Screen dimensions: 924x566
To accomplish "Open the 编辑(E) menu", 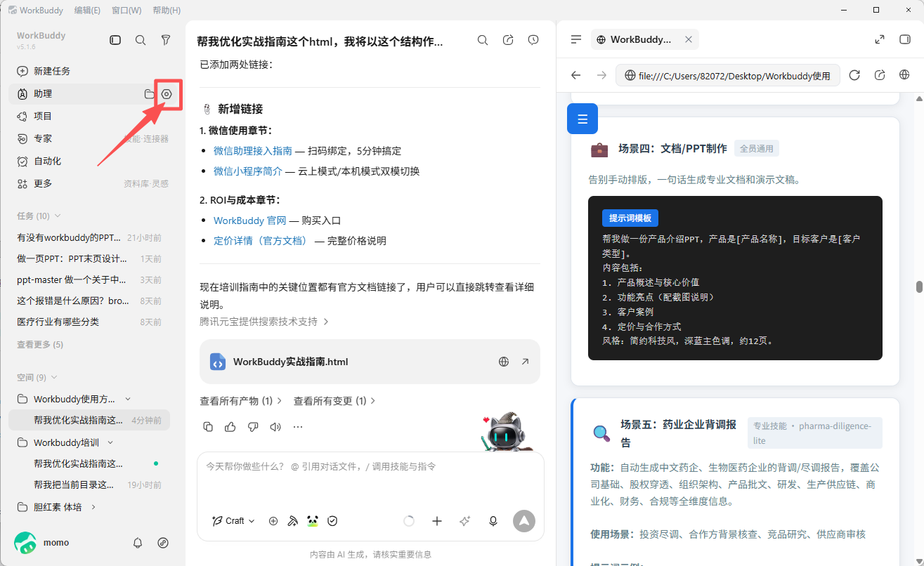I will point(87,10).
